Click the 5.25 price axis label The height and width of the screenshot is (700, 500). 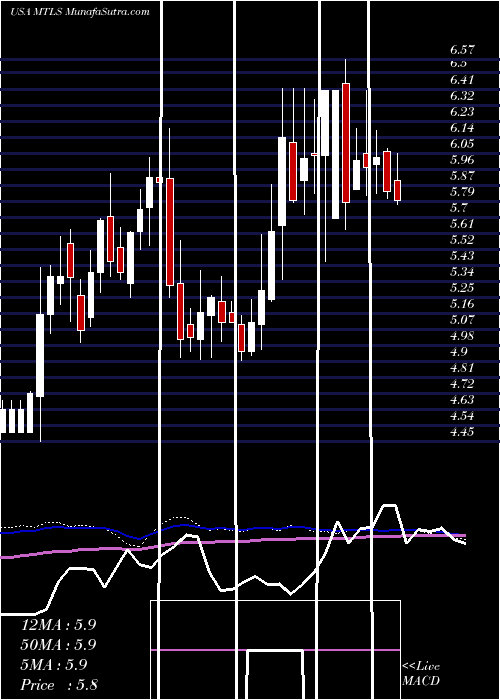pos(462,288)
